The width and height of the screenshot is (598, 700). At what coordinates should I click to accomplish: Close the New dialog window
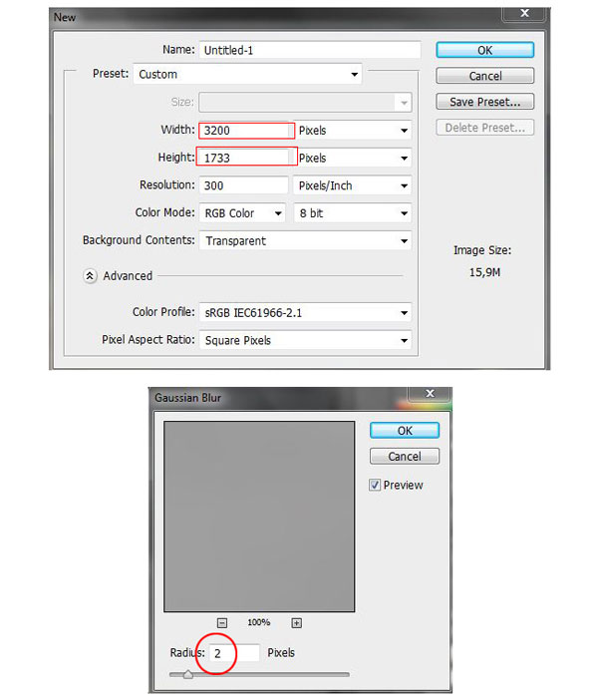click(x=524, y=14)
